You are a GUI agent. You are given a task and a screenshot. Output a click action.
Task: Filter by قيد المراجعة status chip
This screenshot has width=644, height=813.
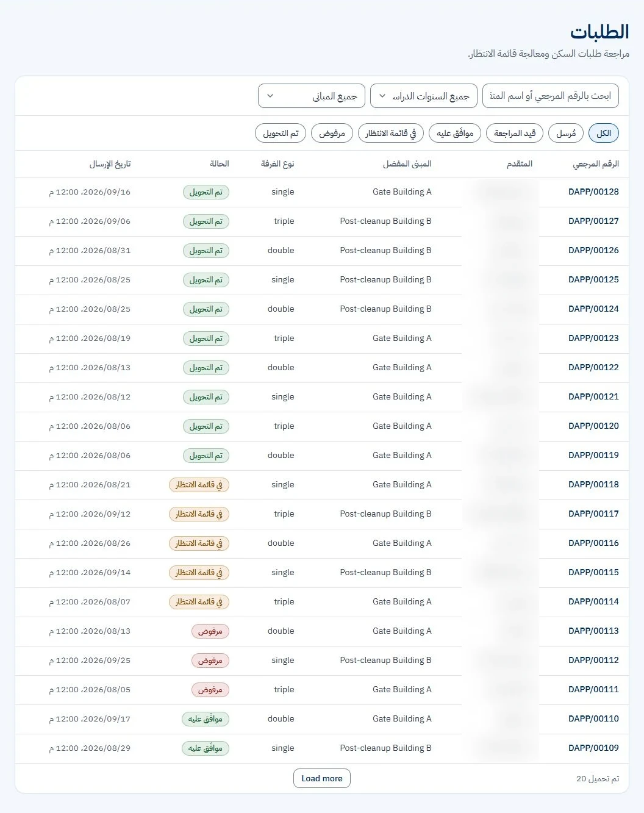(x=515, y=133)
